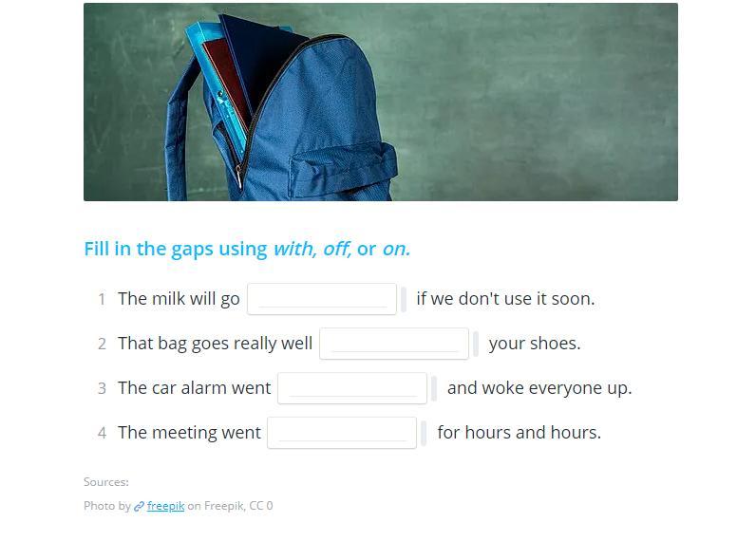Click the "on Freepik, CC 0" credit text

coord(230,506)
